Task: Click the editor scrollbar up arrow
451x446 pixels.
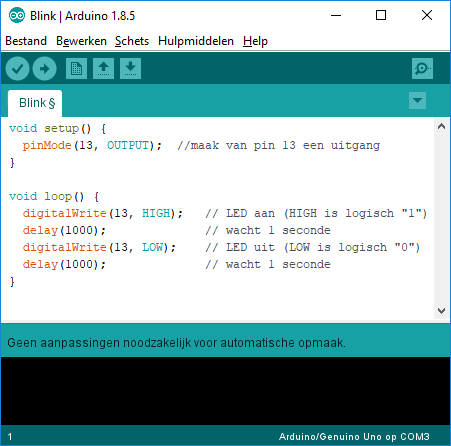Action: tap(442, 126)
